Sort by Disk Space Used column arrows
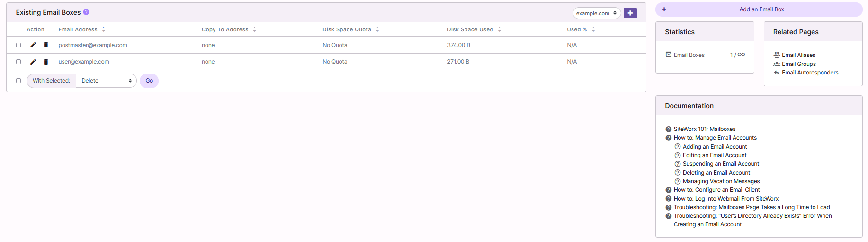The height and width of the screenshot is (242, 868). [x=500, y=29]
